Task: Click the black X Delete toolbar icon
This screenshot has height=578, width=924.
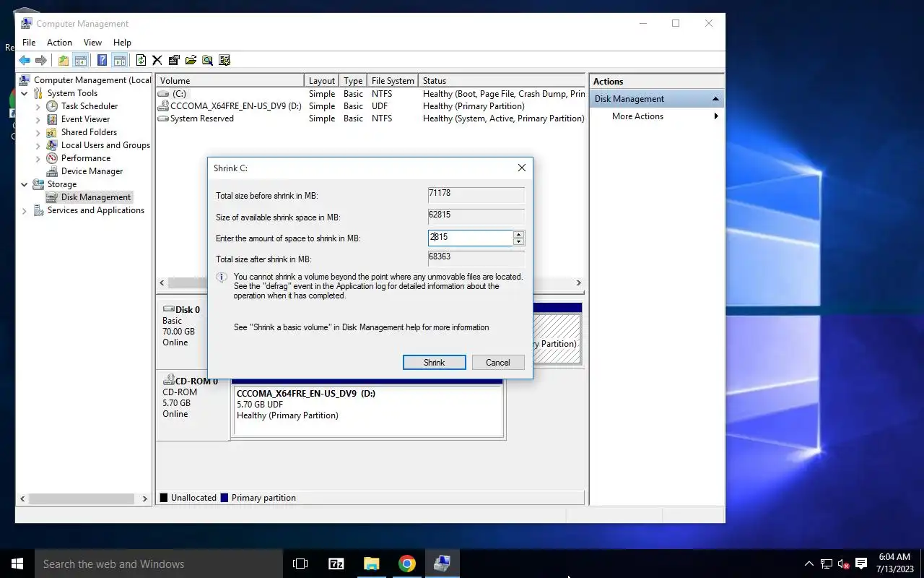Action: 157,61
